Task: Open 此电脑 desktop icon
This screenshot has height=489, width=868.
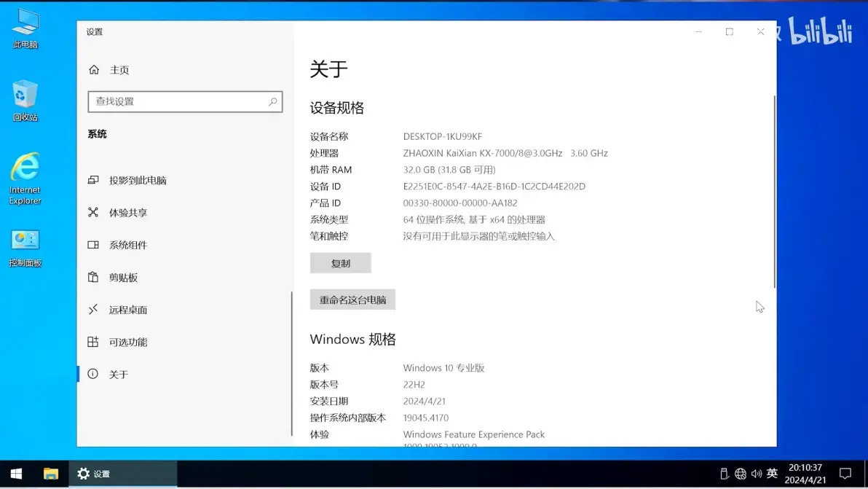Action: pyautogui.click(x=25, y=29)
